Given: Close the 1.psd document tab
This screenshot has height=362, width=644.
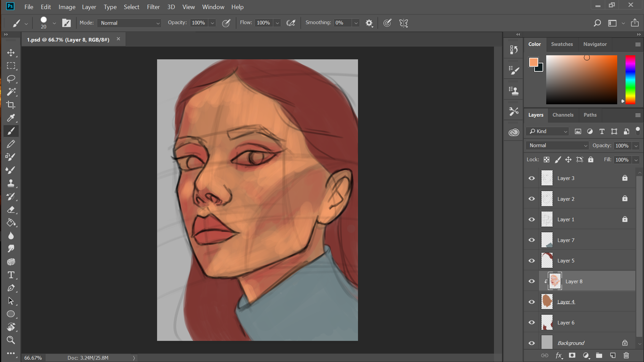Looking at the screenshot, I should pyautogui.click(x=118, y=39).
